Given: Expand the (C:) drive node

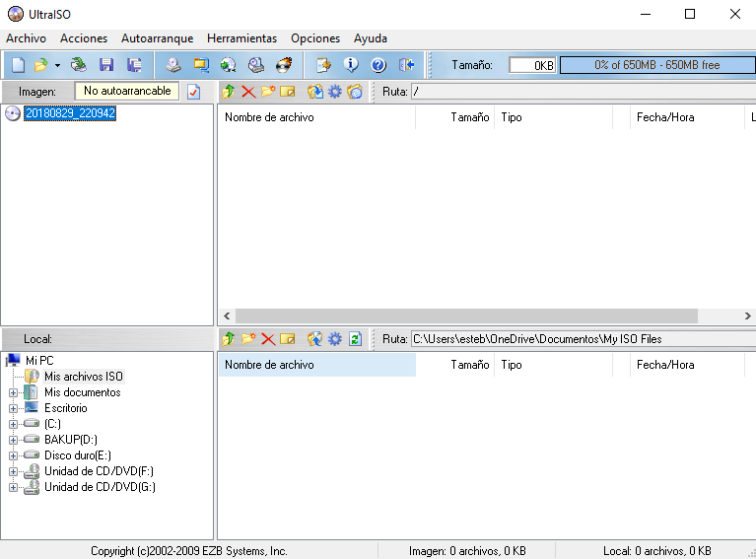Looking at the screenshot, I should click(x=13, y=425).
